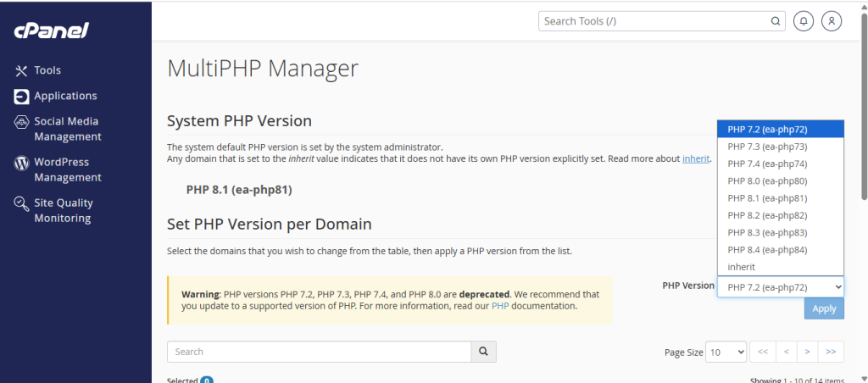Click the domain search magnifier button
This screenshot has height=383, width=868.
[x=483, y=352]
